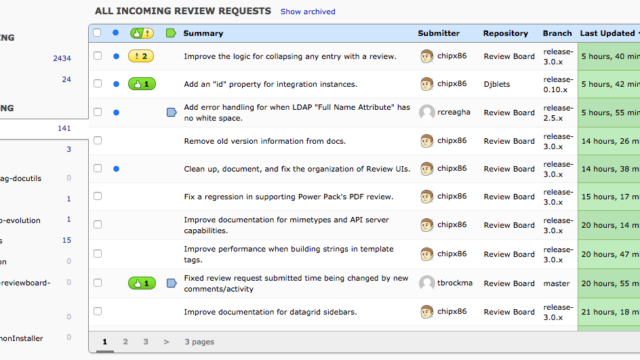This screenshot has width=640, height=360.
Task: Click the new-updates blue dot column header
Action: (116, 33)
